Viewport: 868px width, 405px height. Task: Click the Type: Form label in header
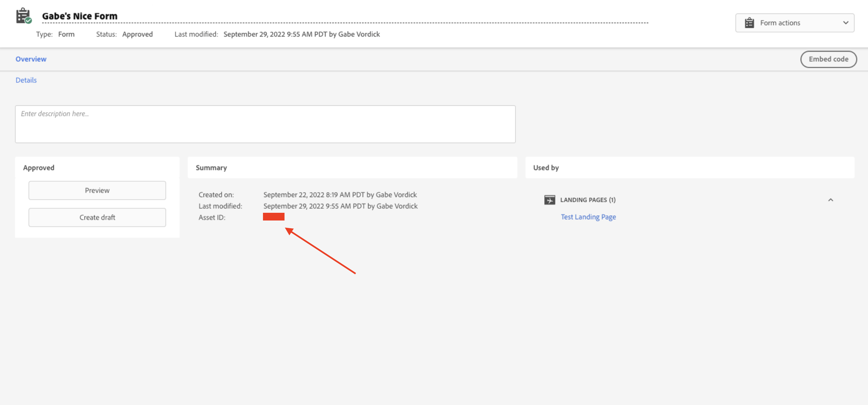pyautogui.click(x=55, y=34)
